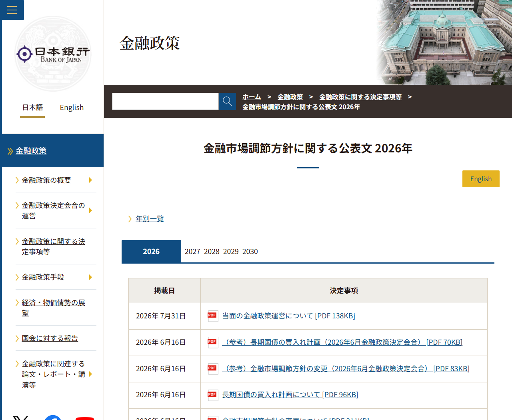Open 長期国債の買入れ計画について PDF link
The width and height of the screenshot is (512, 420).
pyautogui.click(x=290, y=395)
